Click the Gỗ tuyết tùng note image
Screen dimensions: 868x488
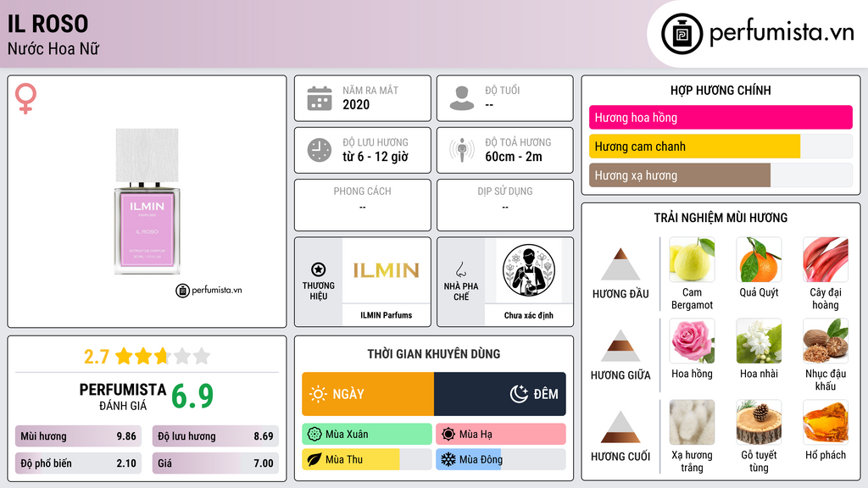(x=759, y=423)
